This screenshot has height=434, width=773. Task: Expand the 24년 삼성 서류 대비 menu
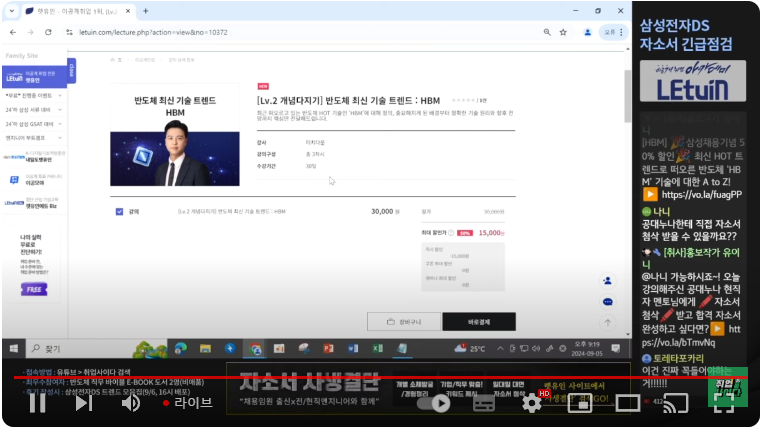pyautogui.click(x=35, y=109)
